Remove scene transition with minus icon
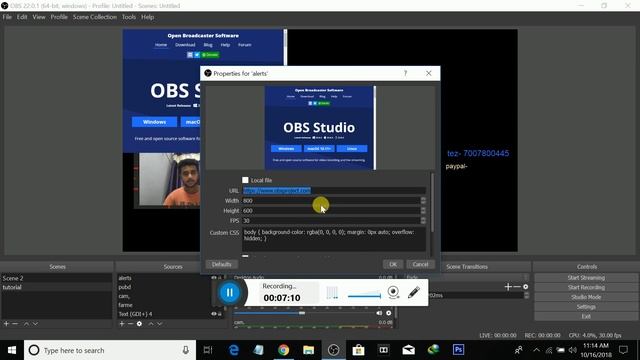This screenshot has height=360, width=640. (x=517, y=287)
